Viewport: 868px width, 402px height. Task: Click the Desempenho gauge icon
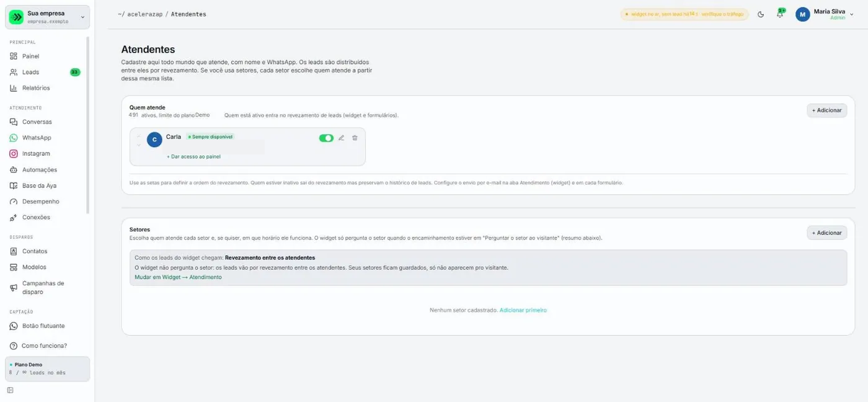(x=14, y=202)
